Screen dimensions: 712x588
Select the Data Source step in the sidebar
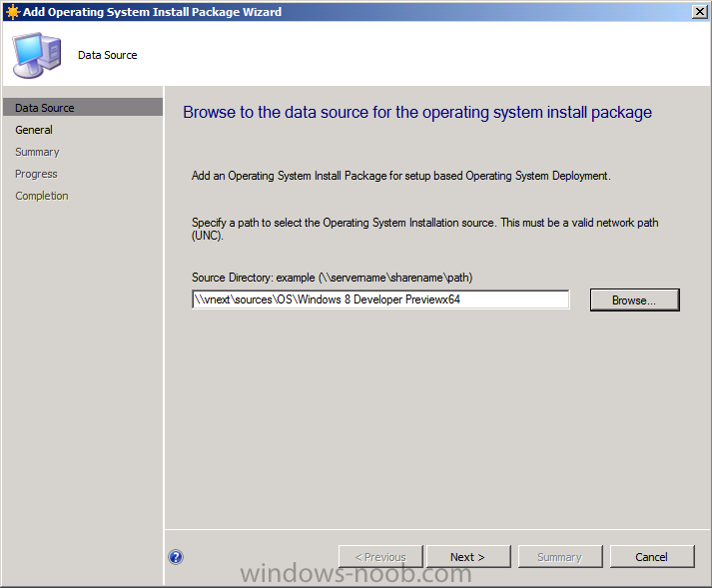click(45, 108)
